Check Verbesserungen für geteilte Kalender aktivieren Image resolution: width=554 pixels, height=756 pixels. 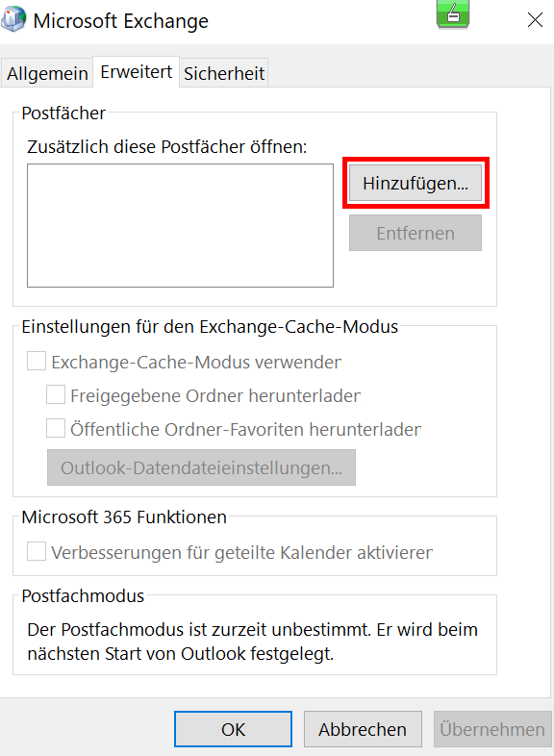coord(37,551)
